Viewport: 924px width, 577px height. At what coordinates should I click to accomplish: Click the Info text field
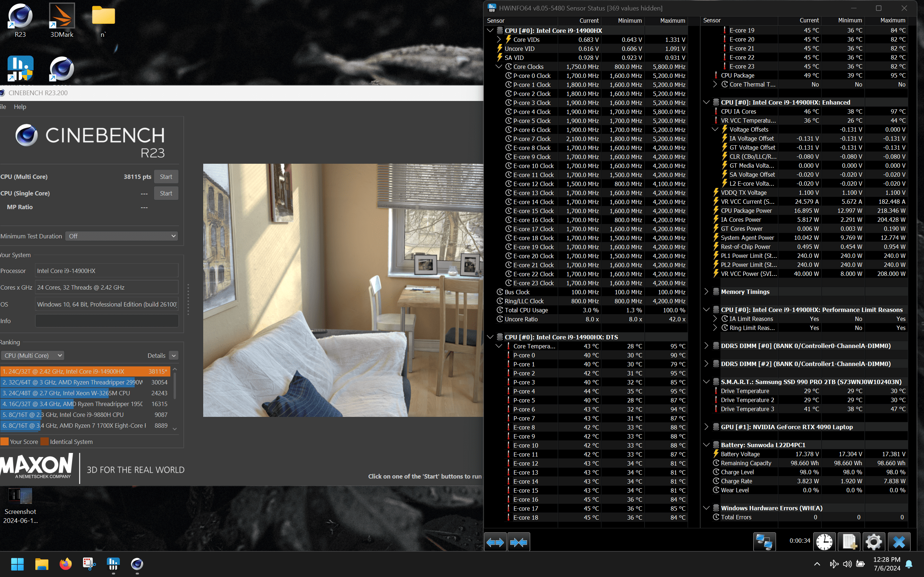coord(107,321)
